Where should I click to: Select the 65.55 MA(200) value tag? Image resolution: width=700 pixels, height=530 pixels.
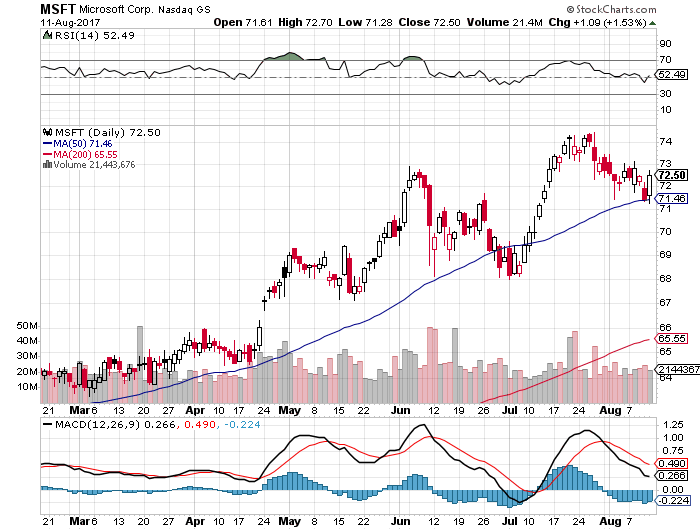click(669, 339)
